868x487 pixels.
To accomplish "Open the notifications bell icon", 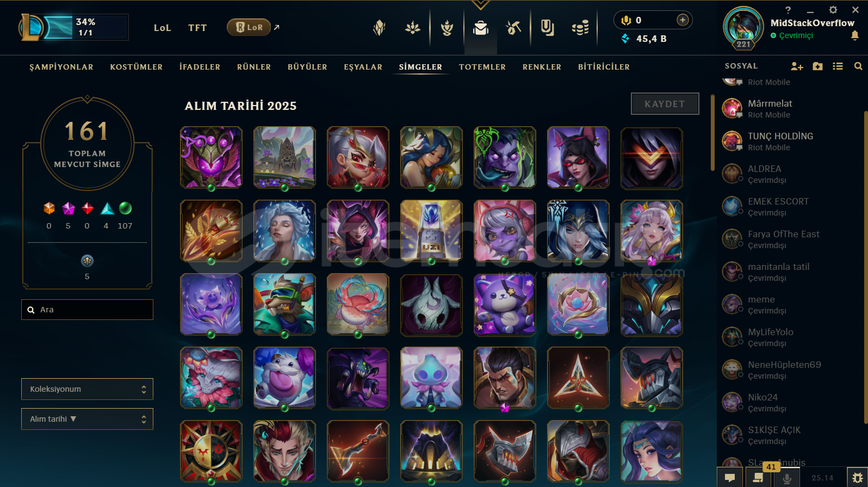I will coord(855,35).
